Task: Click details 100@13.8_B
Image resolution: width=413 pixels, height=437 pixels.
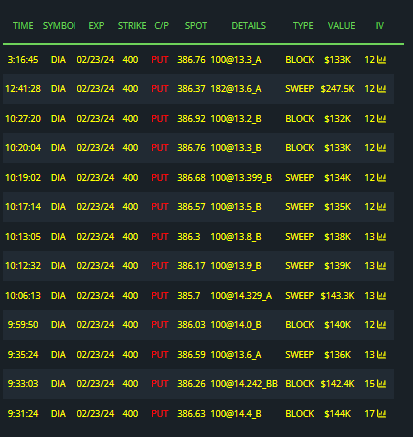Action: tap(236, 237)
